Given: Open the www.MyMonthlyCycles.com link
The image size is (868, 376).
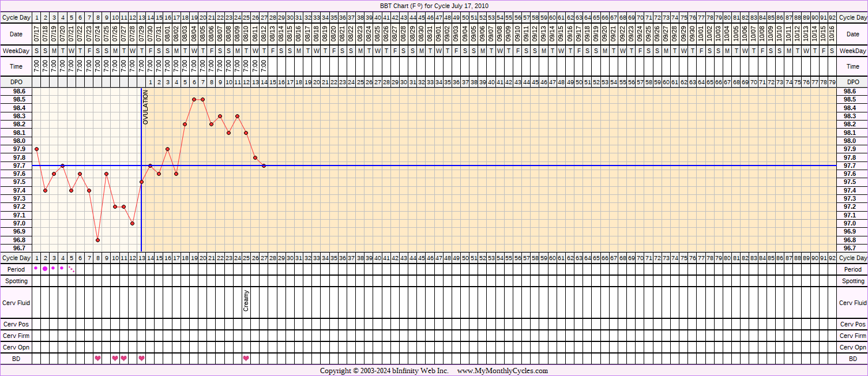Looking at the screenshot, I should click(502, 371).
